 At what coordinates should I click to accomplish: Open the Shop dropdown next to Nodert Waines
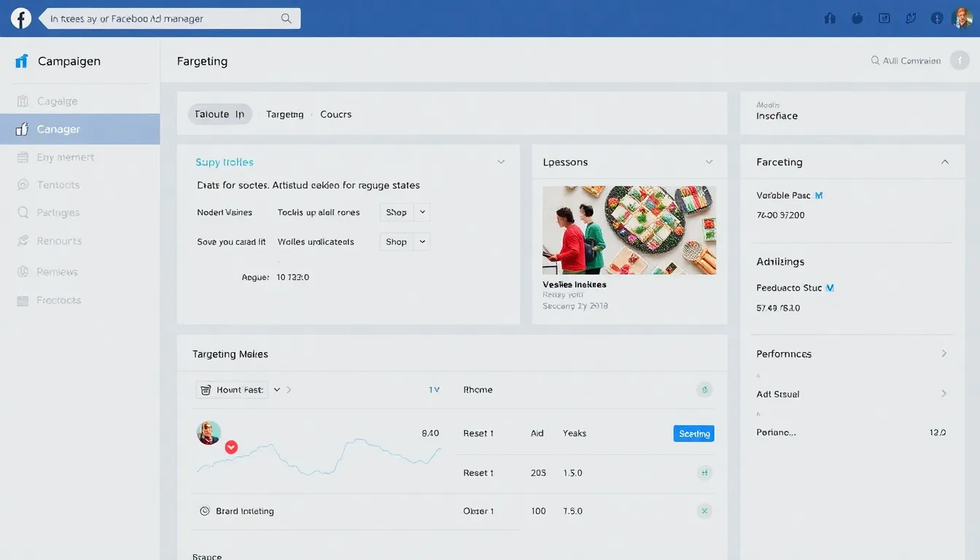(x=404, y=211)
